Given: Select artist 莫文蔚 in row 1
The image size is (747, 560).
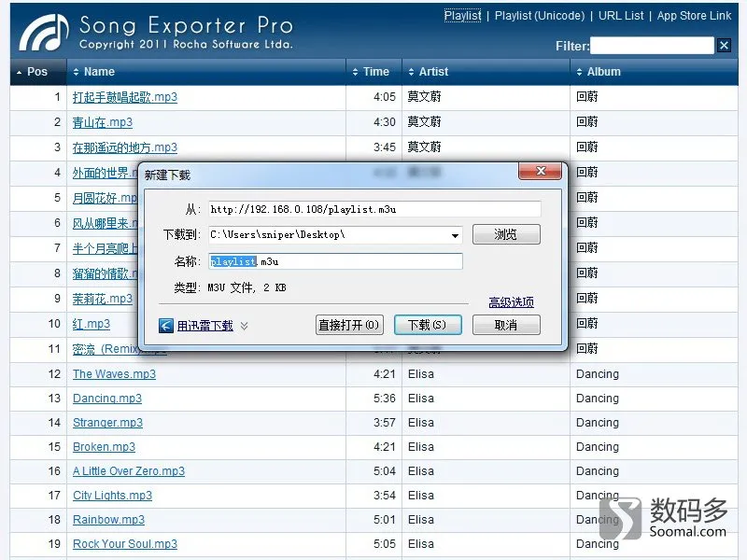Looking at the screenshot, I should coord(425,97).
